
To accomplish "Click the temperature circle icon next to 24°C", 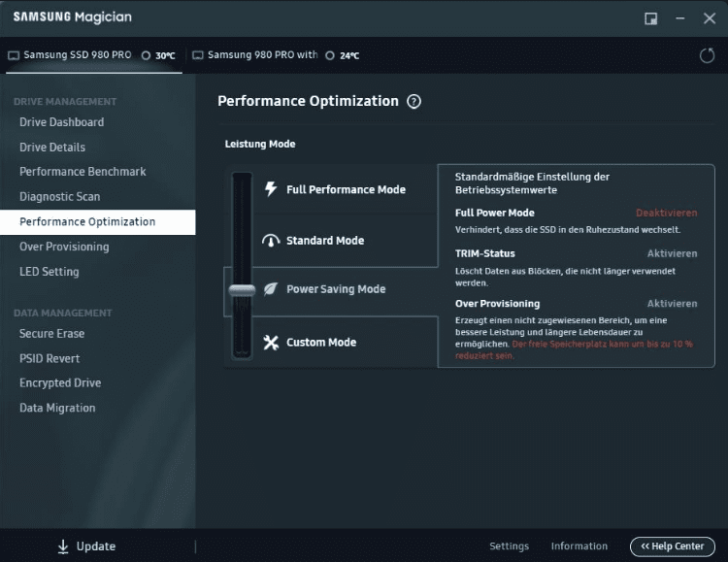I will pyautogui.click(x=330, y=55).
